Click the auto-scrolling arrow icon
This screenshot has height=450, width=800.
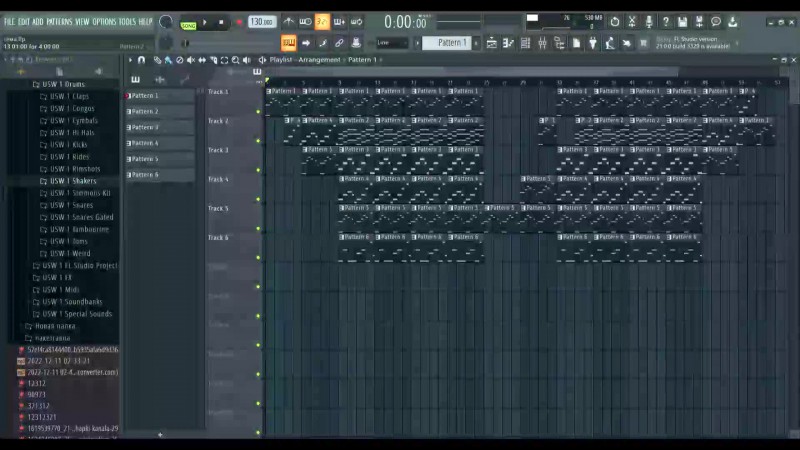(x=306, y=43)
